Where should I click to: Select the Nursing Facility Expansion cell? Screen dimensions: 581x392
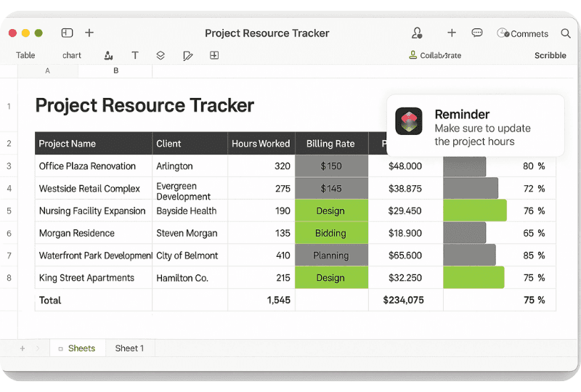(x=94, y=211)
